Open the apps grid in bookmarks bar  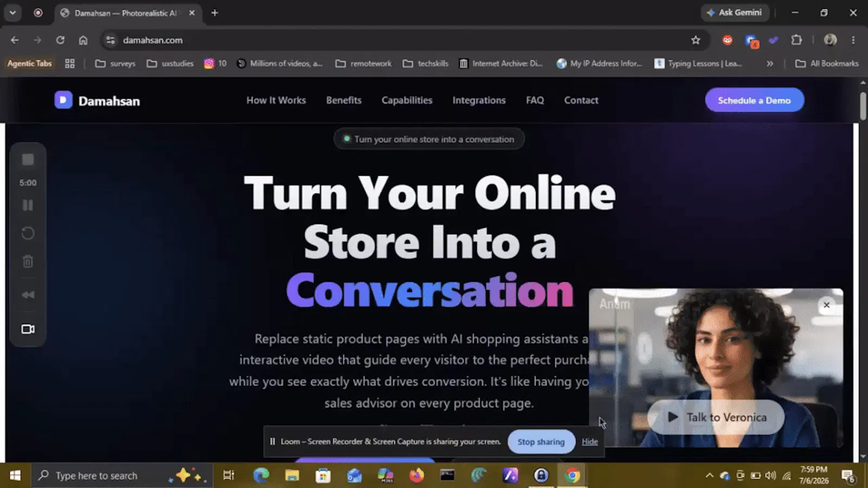(69, 63)
